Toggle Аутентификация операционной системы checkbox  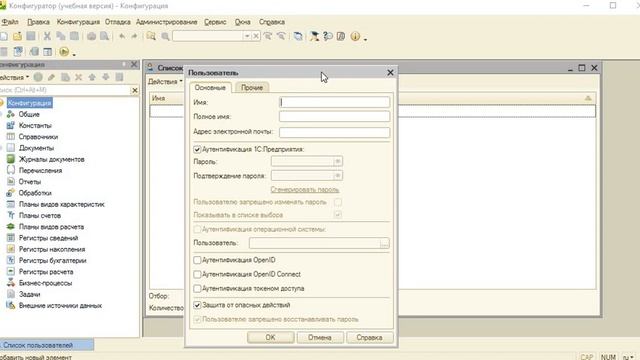197,229
